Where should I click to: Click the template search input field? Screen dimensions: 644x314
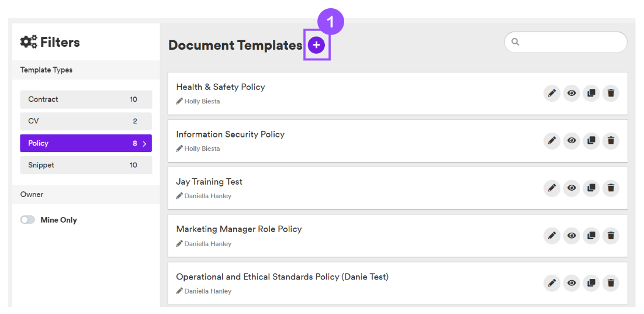566,42
